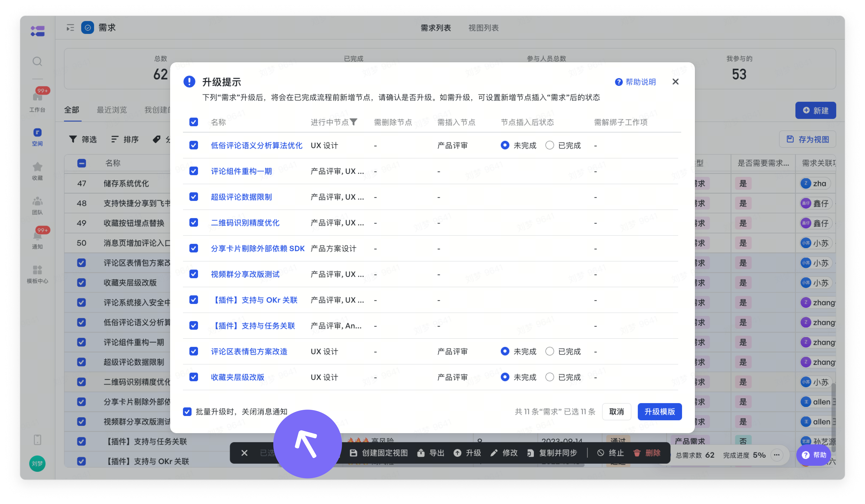865x504 pixels.
Task: Open the 评论组件重构一期 link
Action: click(241, 171)
